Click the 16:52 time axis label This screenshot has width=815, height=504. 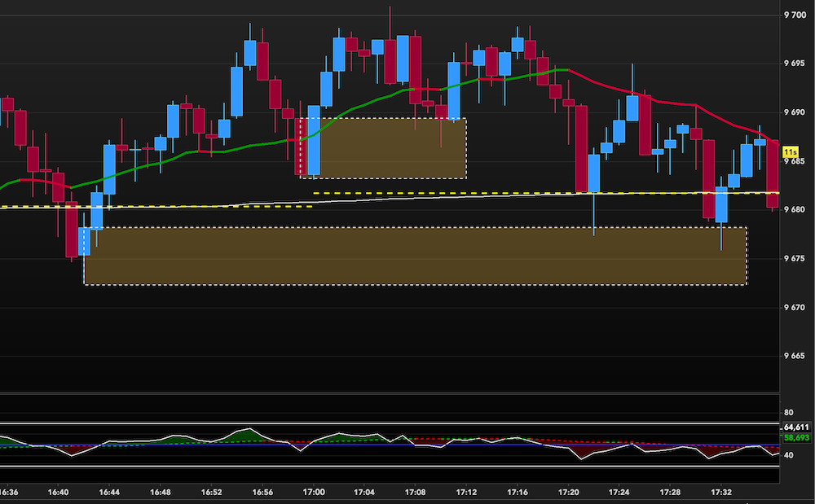pyautogui.click(x=212, y=492)
